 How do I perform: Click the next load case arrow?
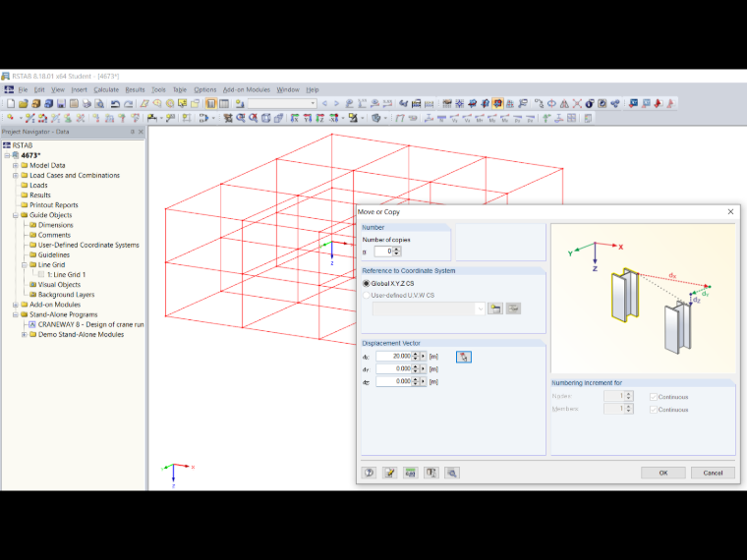(336, 103)
